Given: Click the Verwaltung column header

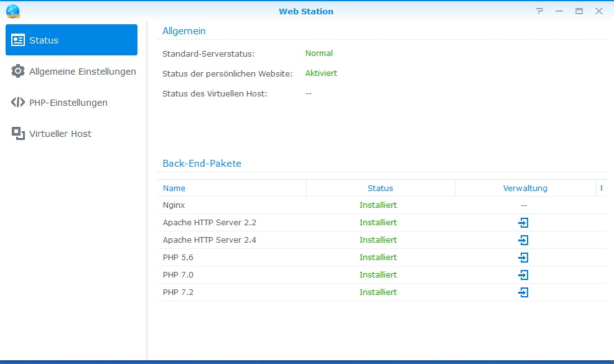Looking at the screenshot, I should [525, 188].
